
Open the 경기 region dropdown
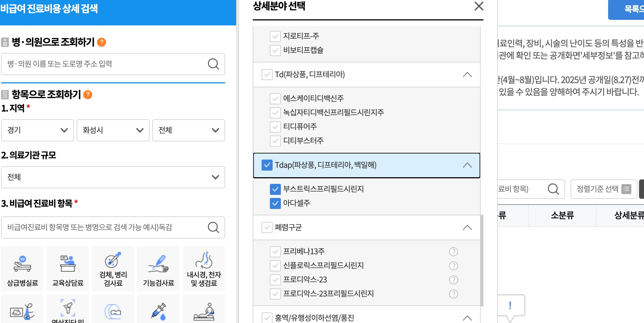click(x=37, y=130)
